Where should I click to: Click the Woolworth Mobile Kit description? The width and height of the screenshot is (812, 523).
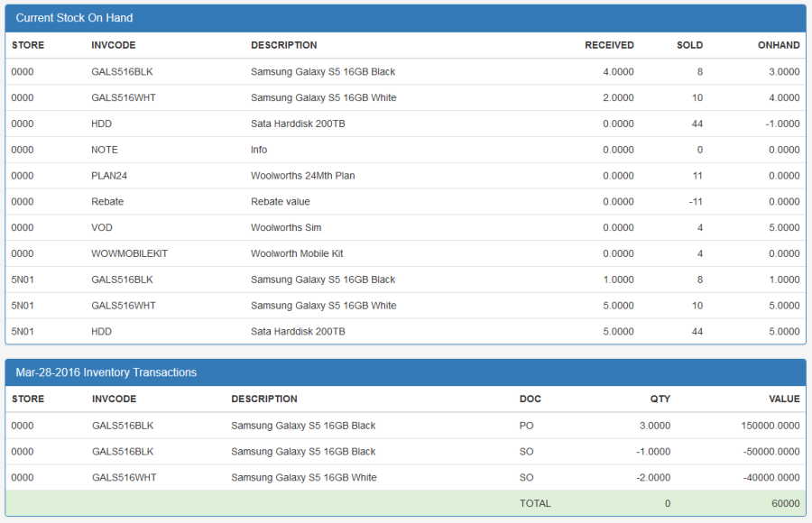[x=297, y=254]
